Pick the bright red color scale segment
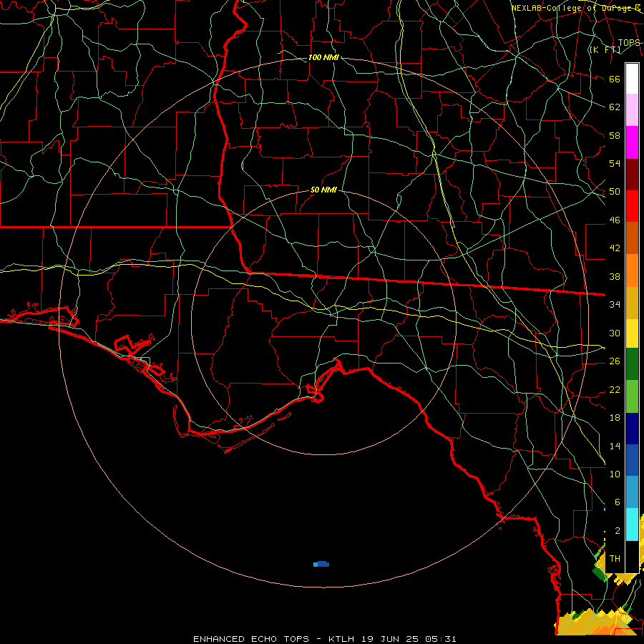The height and width of the screenshot is (644, 644). [632, 206]
